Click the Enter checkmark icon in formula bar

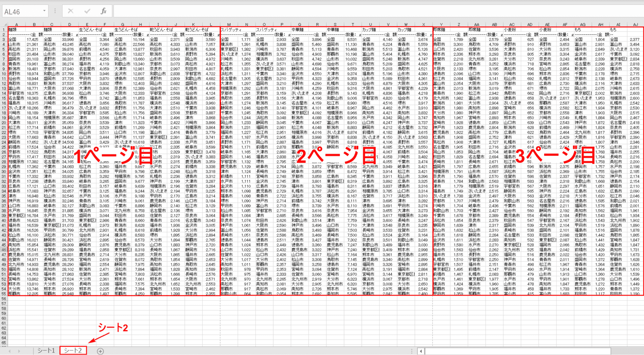tap(87, 11)
